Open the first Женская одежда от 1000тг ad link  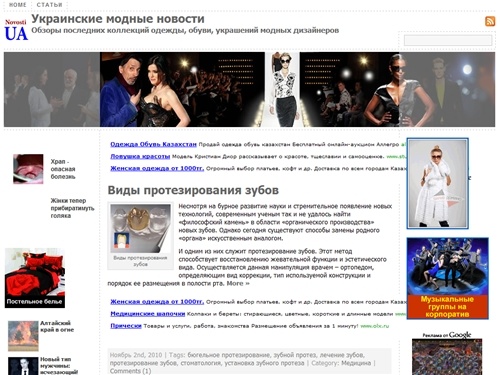click(157, 168)
